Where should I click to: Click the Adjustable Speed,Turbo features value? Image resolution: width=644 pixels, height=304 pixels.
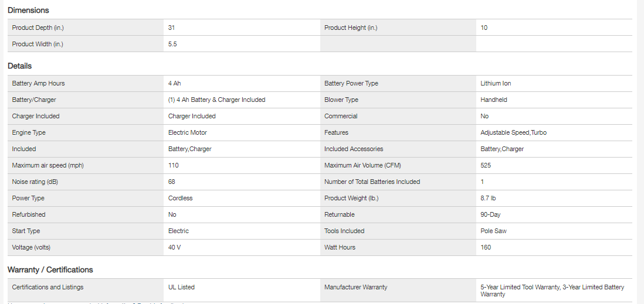tap(513, 132)
